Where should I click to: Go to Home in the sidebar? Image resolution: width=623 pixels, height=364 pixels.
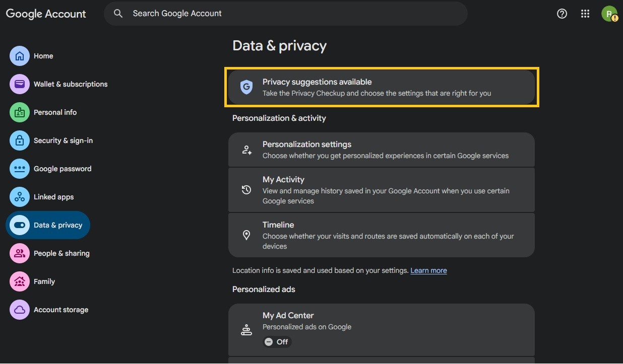click(x=43, y=56)
